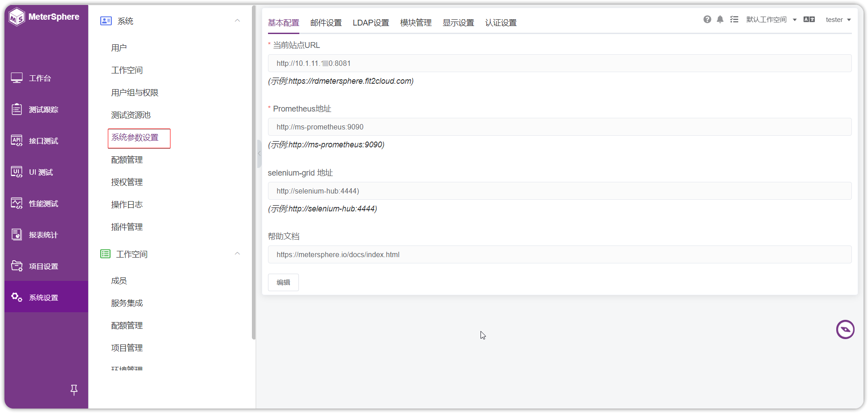
Task: Switch to the 邮件设置 tab
Action: tap(326, 23)
